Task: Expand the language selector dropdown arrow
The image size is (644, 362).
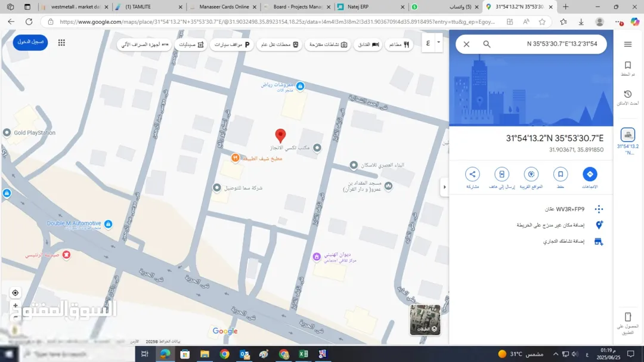Action: click(x=438, y=43)
